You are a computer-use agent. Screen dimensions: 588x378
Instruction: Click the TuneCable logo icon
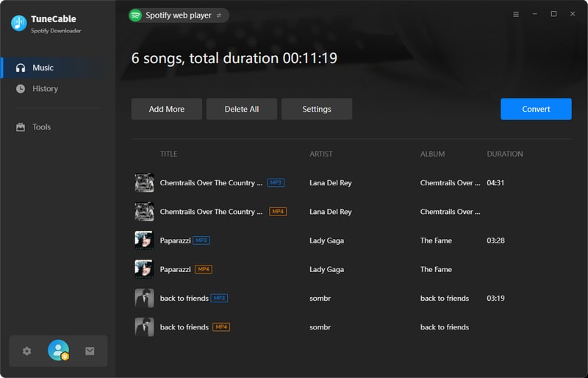pos(19,24)
